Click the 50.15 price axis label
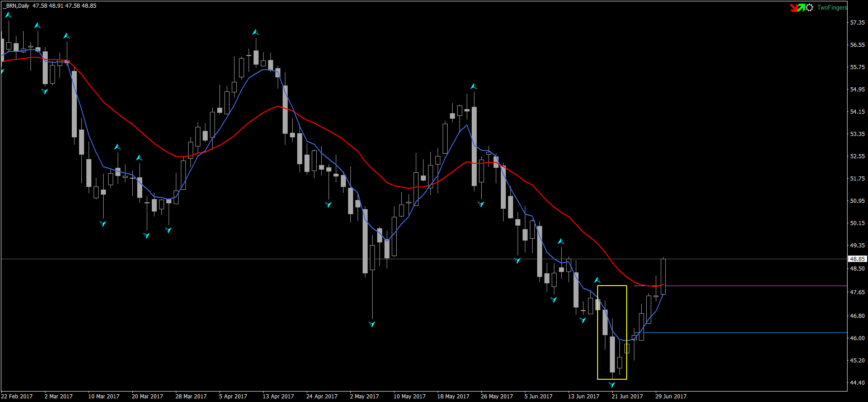Image resolution: width=868 pixels, height=402 pixels. coord(858,223)
